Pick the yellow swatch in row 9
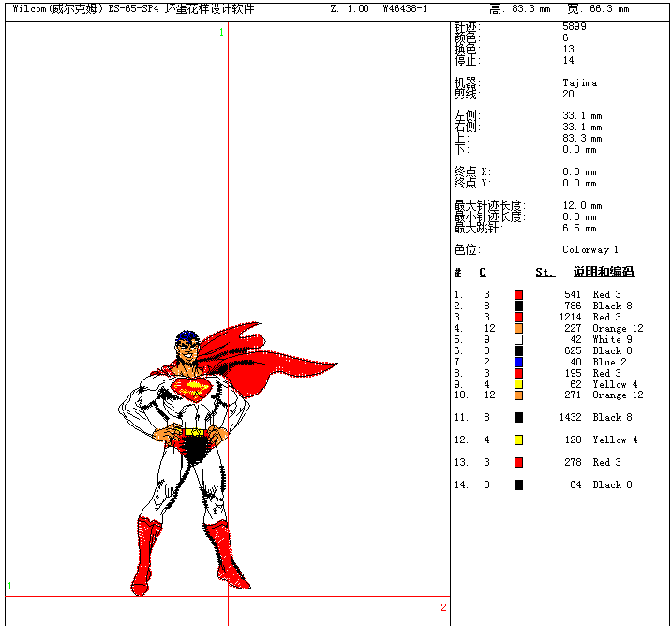 point(518,384)
